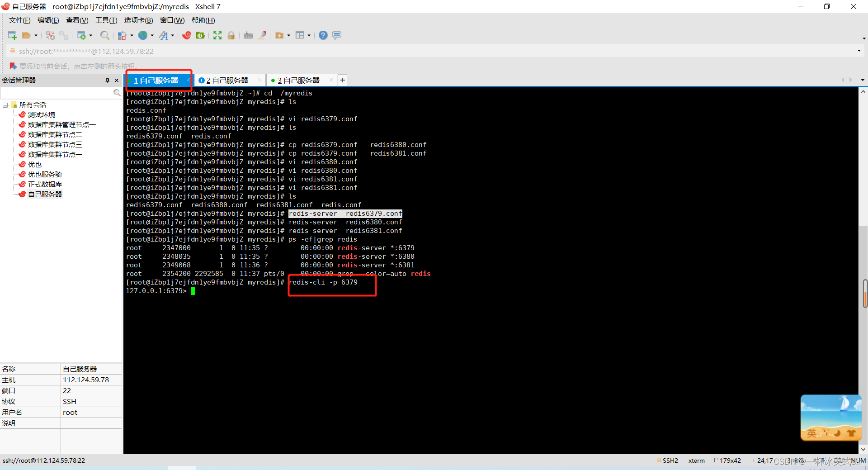Close tab 2 自己服务器

[x=259, y=80]
